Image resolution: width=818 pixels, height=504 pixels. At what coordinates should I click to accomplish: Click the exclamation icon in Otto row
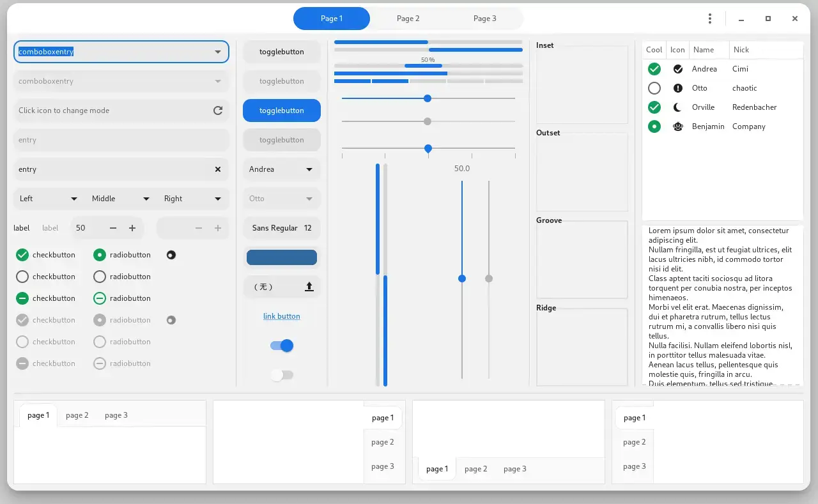[678, 88]
